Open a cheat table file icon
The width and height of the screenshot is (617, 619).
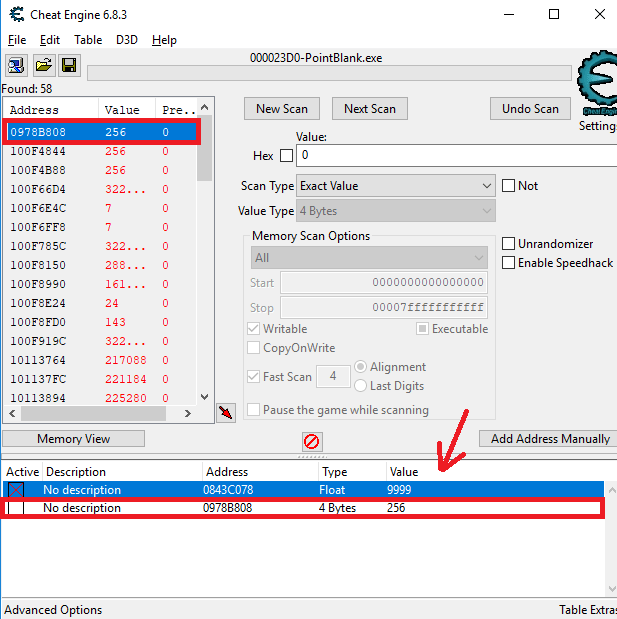[43, 66]
